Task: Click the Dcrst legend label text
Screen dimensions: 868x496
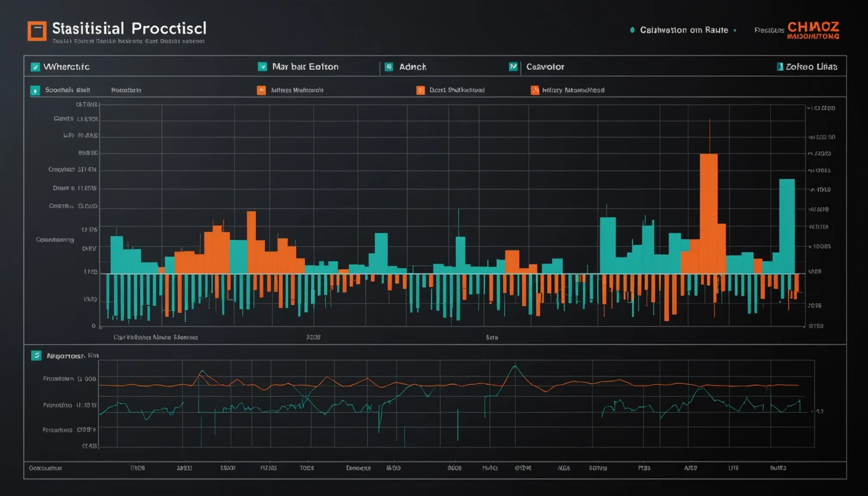Action: [x=457, y=90]
